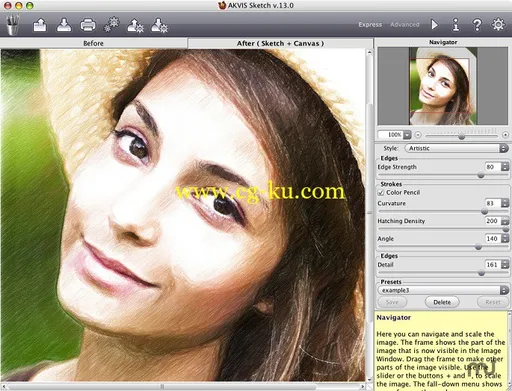
Task: Click the Save image download icon
Action: [64, 25]
